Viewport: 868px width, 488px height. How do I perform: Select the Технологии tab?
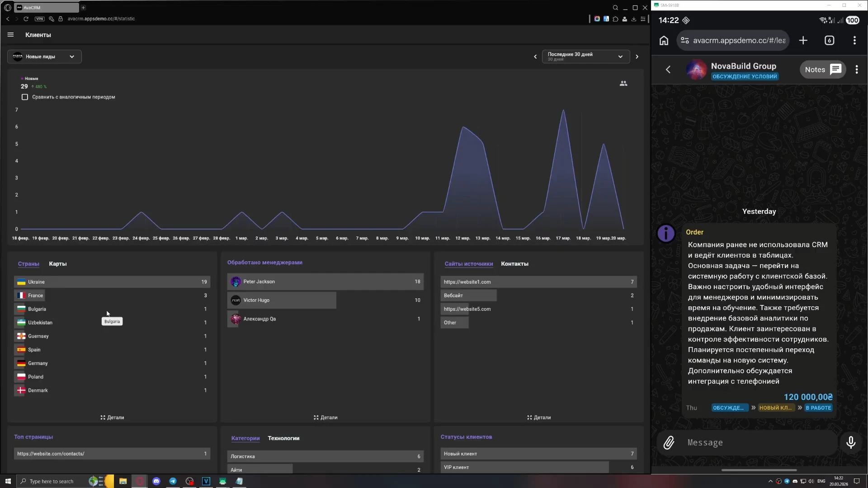[x=283, y=438]
